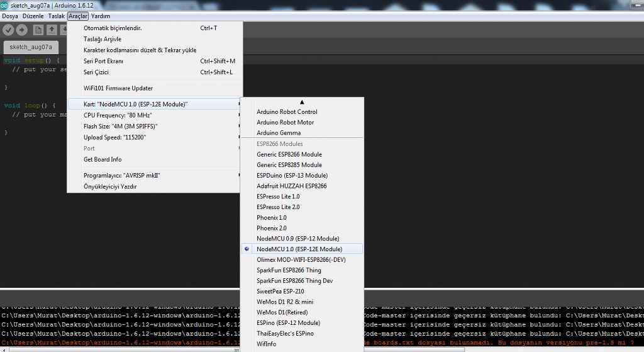Click the New sketch toolbar icon
The height and width of the screenshot is (352, 644).
coord(38,30)
